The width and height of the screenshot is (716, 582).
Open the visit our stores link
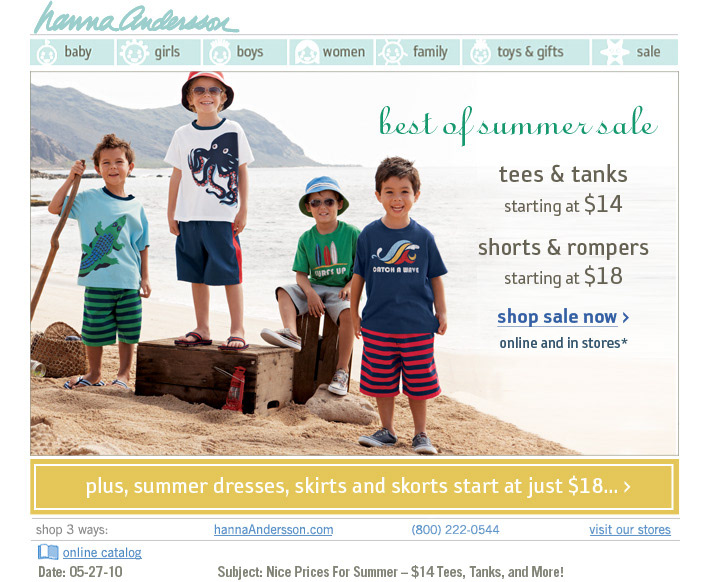pos(630,530)
